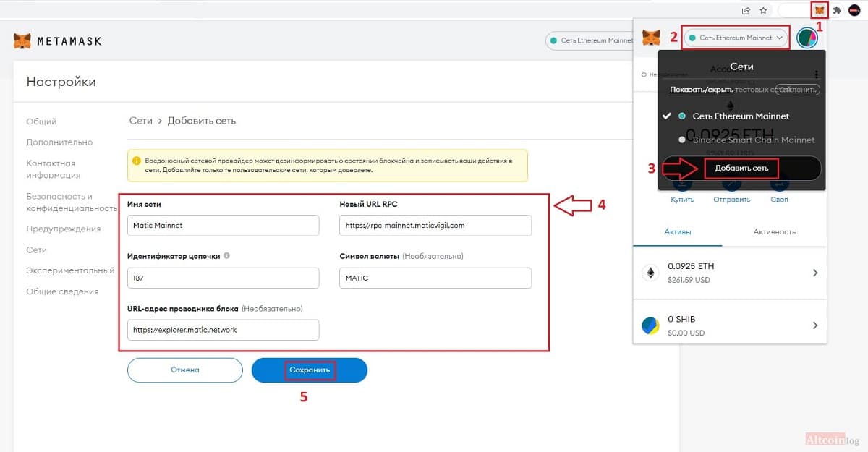Open the Общий settings section
This screenshot has height=452, width=868.
coord(41,121)
